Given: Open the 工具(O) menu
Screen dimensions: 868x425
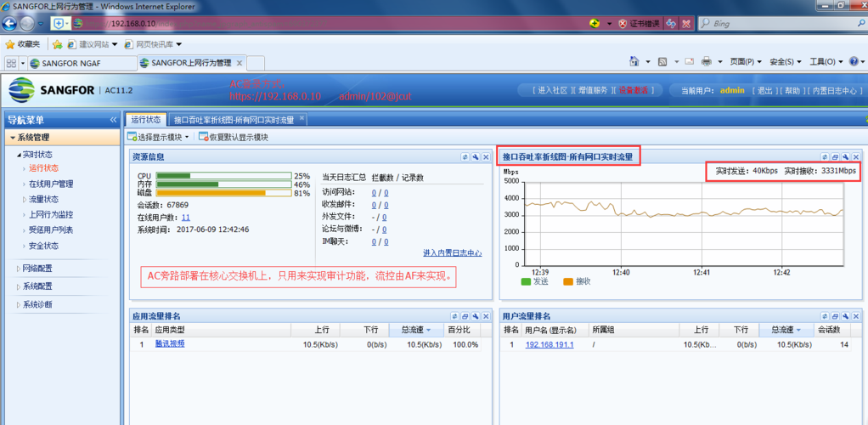Looking at the screenshot, I should (826, 61).
